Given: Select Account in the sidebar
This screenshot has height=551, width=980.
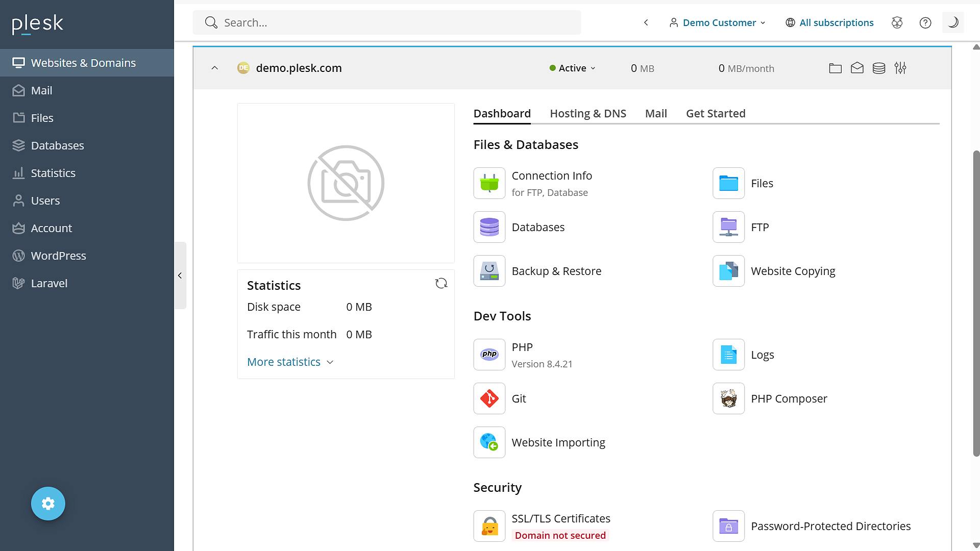Looking at the screenshot, I should tap(87, 228).
